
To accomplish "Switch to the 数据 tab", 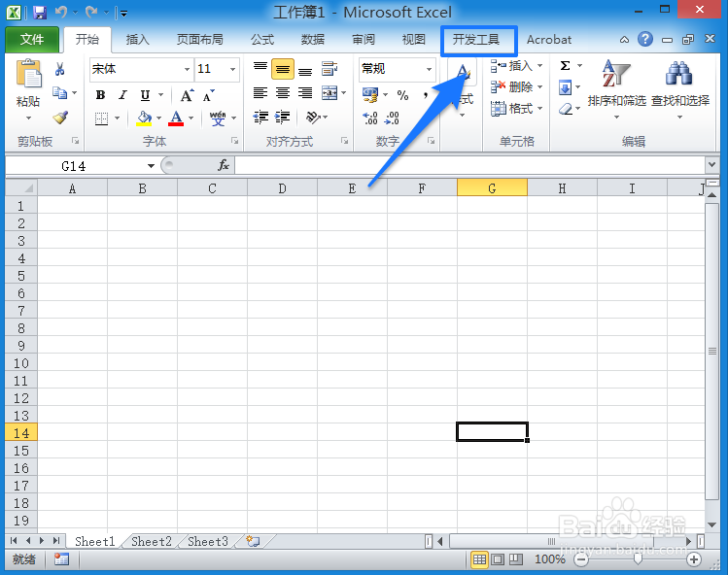I will (x=312, y=40).
